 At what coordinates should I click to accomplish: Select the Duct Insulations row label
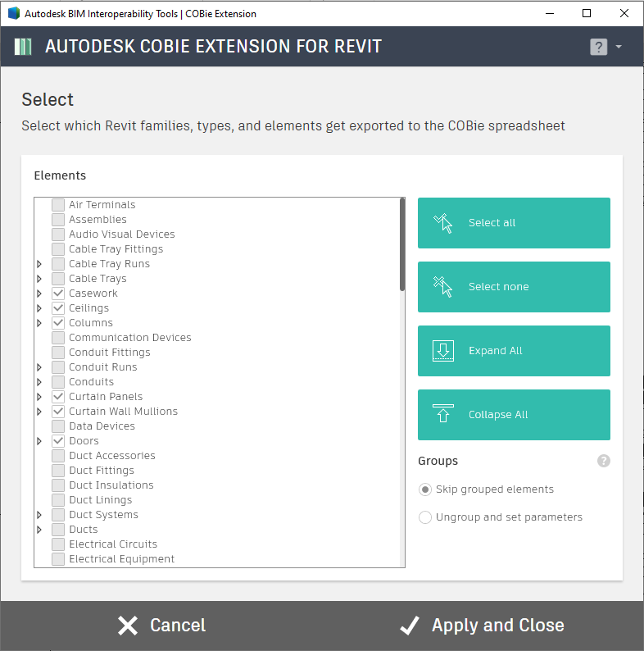click(111, 485)
